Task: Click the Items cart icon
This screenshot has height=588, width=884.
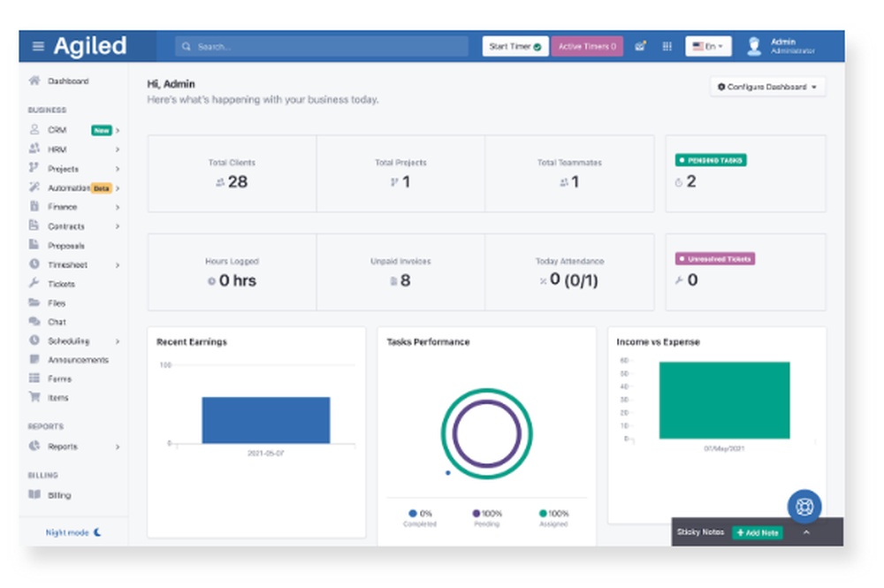Action: [x=34, y=397]
